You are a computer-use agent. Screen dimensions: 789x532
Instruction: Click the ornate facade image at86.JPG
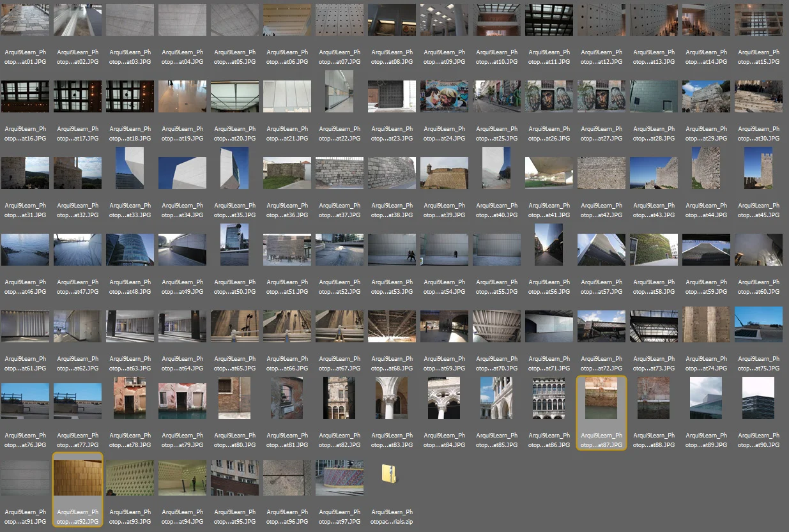tap(549, 398)
